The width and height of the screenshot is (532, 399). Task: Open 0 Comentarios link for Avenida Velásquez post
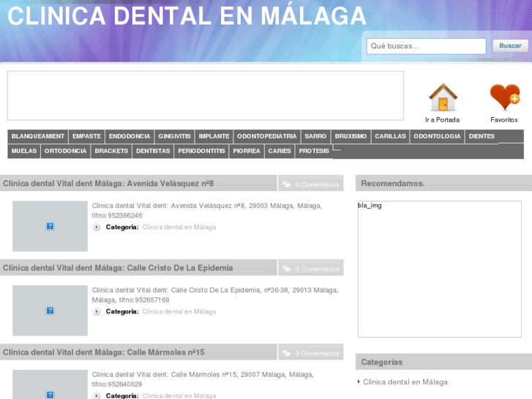[317, 184]
